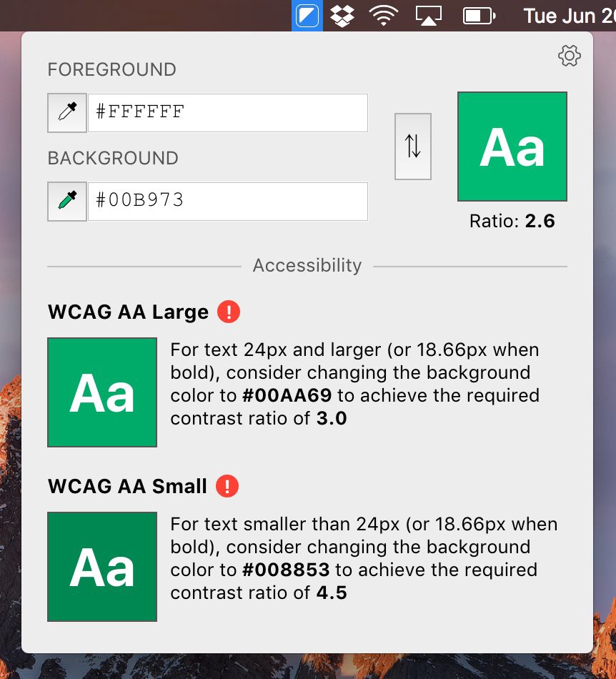Screen dimensions: 616x679
Task: Click the WCAG AA Large failure icon
Action: (229, 312)
